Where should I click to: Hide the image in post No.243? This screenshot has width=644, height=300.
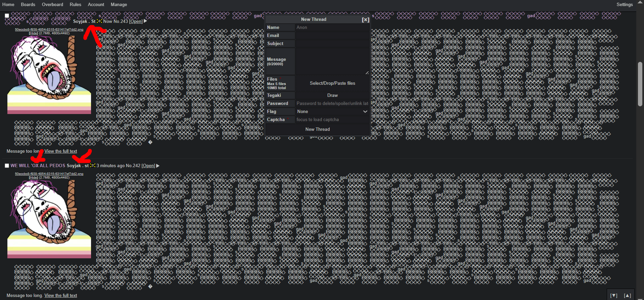click(33, 33)
